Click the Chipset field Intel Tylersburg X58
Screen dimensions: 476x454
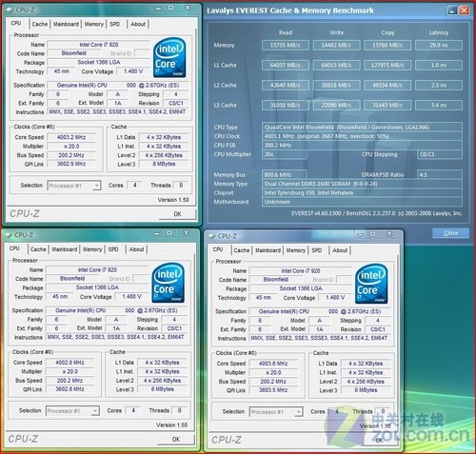[362, 193]
